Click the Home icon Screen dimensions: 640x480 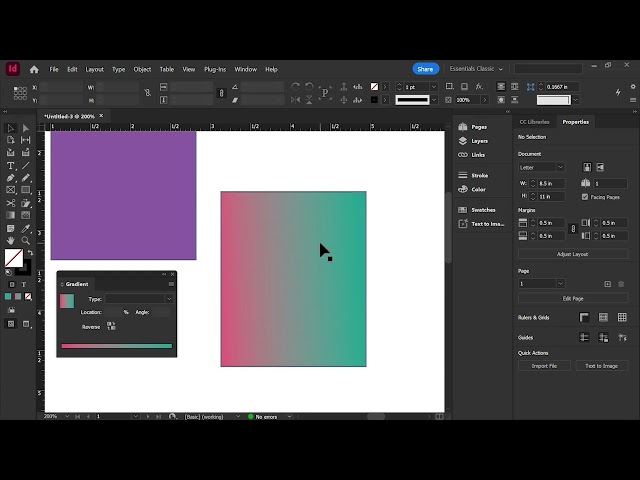tap(34, 69)
